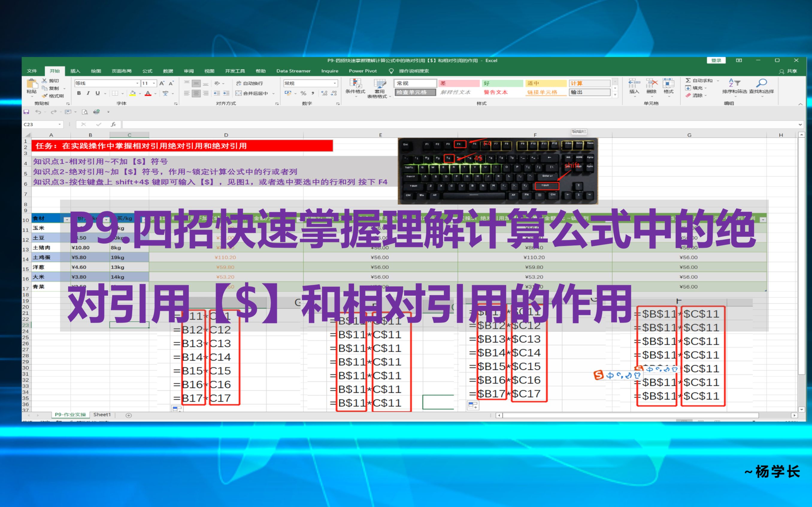Click the Merge & Center (合并后居中) icon

click(251, 93)
